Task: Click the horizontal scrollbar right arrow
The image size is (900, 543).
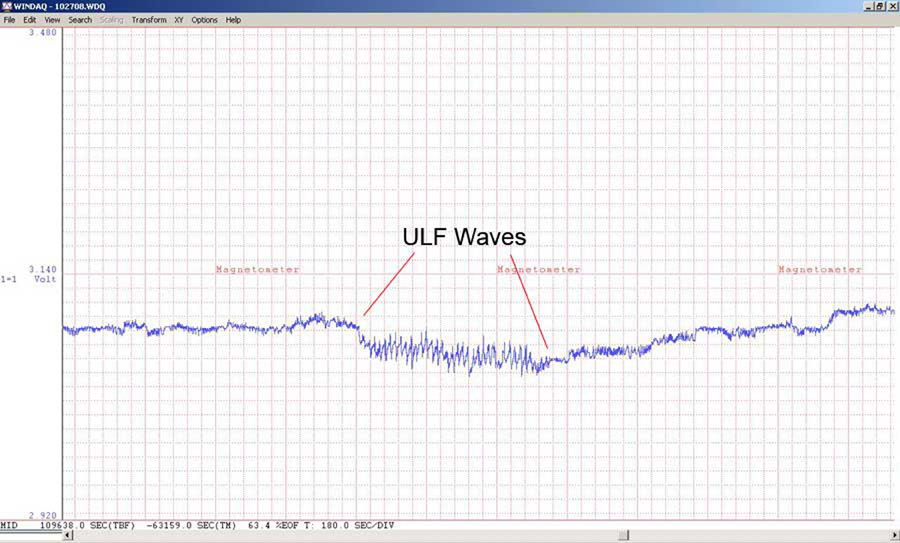Action: pos(894,536)
